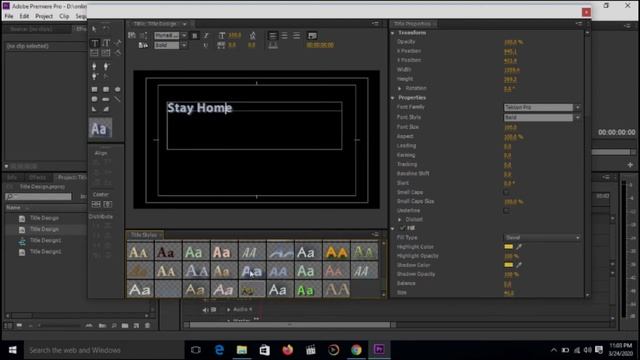Image resolution: width=640 pixels, height=360 pixels.
Task: Open the Project menu
Action: 44,16
